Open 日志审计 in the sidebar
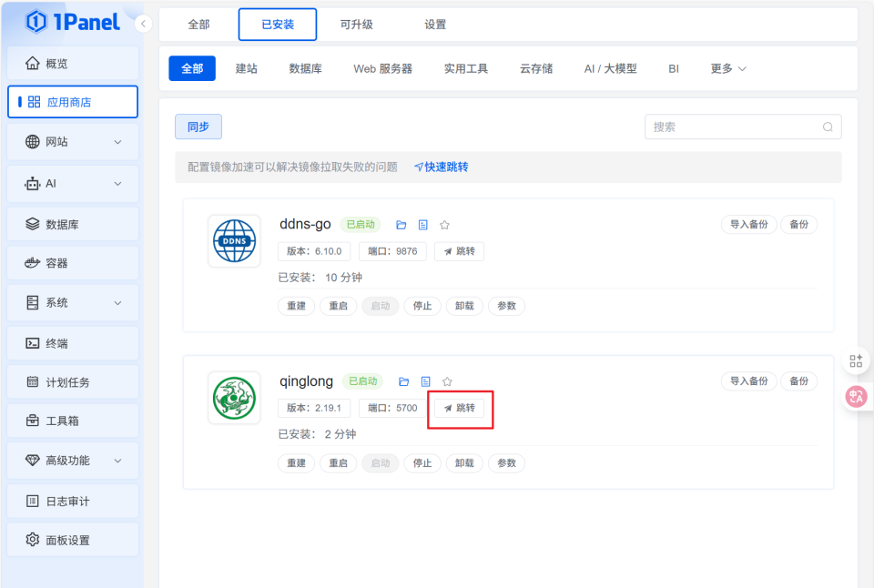The image size is (874, 588). pos(73,501)
